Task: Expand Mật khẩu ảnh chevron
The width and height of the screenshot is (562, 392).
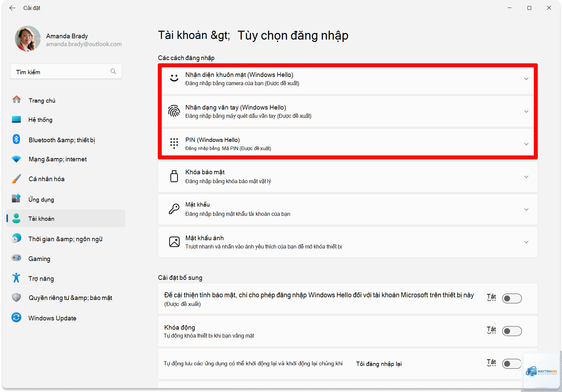Action: point(526,242)
